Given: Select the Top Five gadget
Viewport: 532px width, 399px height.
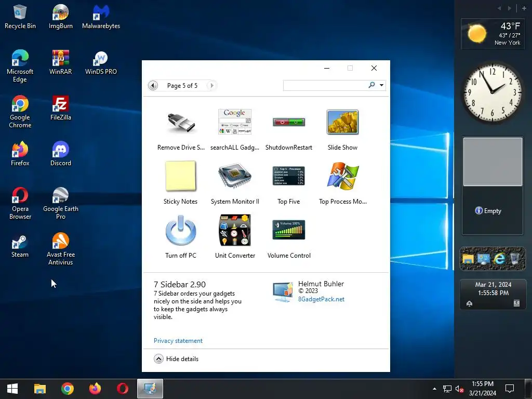Looking at the screenshot, I should (x=289, y=183).
